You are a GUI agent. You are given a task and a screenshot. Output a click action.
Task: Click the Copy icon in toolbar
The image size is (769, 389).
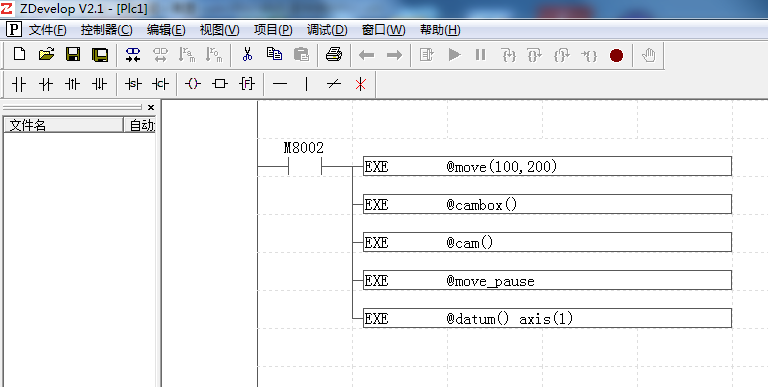(274, 54)
